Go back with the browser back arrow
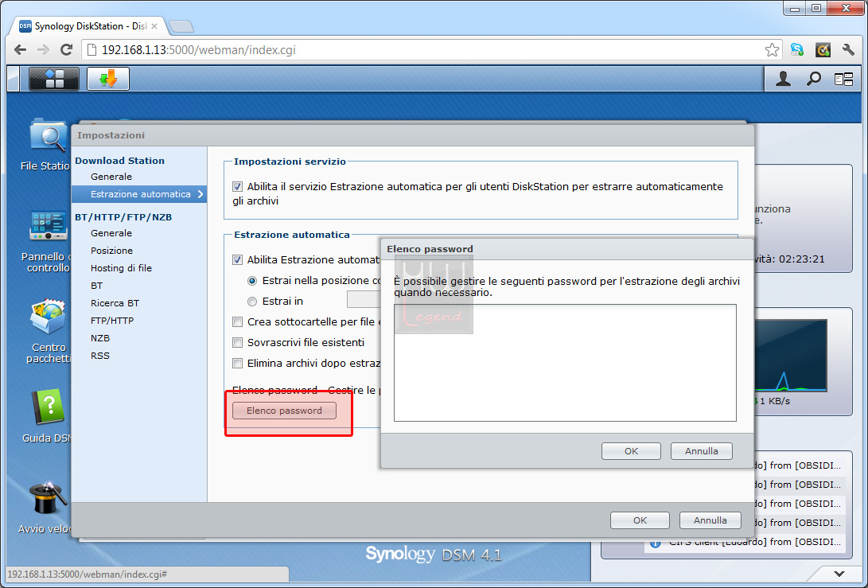Image resolution: width=868 pixels, height=588 pixels. [x=21, y=50]
